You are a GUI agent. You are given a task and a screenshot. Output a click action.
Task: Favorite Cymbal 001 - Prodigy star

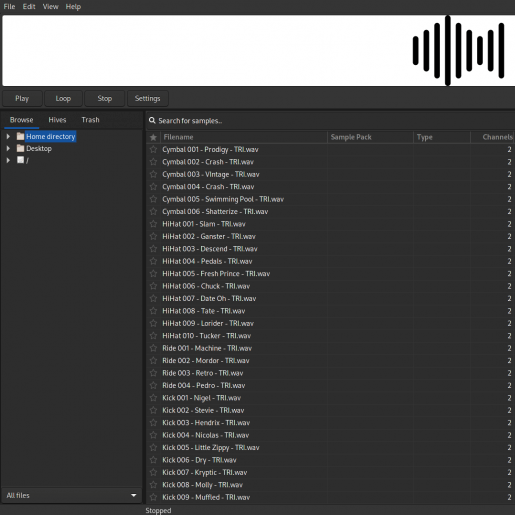tap(153, 149)
